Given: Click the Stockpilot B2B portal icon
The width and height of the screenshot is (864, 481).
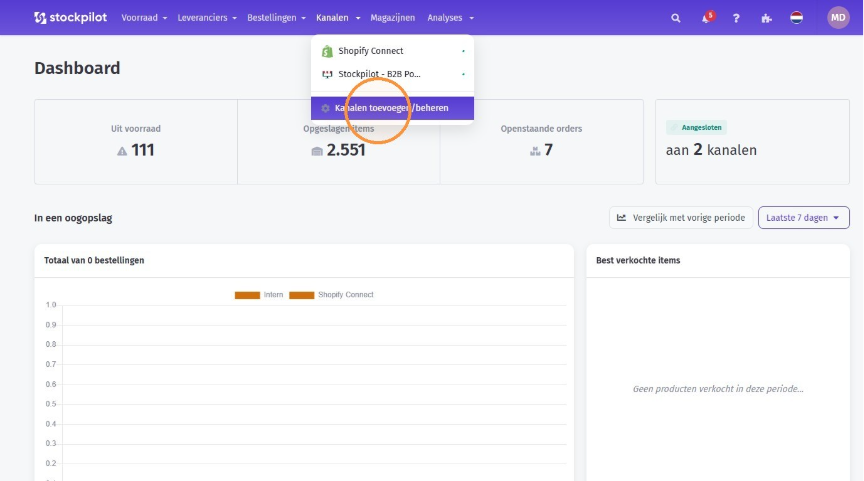Looking at the screenshot, I should [327, 74].
